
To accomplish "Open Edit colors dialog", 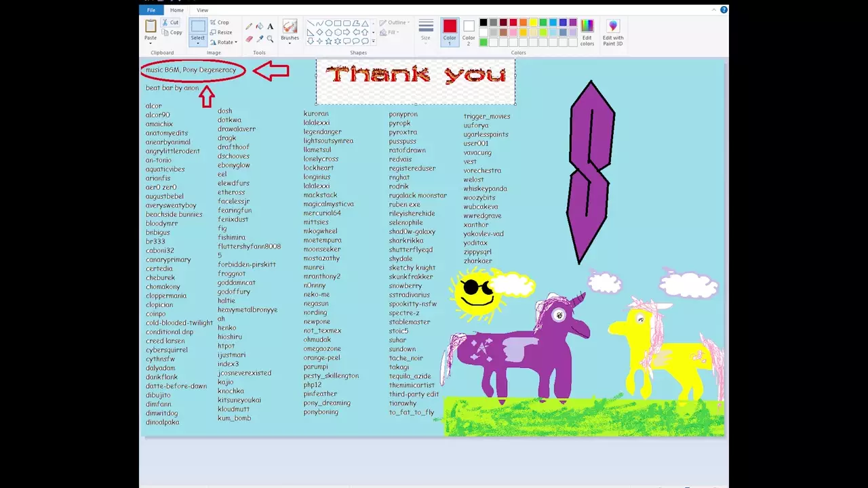I will (x=587, y=31).
